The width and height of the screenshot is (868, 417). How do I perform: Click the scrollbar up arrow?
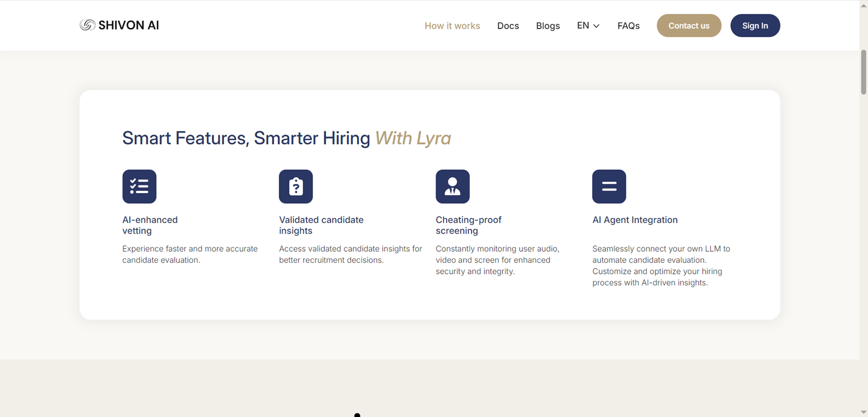point(863,5)
